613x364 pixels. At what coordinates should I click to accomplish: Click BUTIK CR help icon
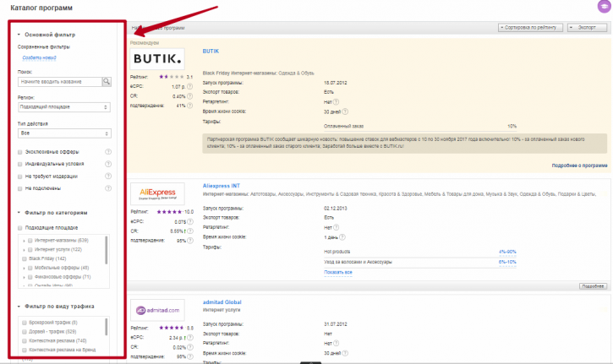pyautogui.click(x=189, y=96)
